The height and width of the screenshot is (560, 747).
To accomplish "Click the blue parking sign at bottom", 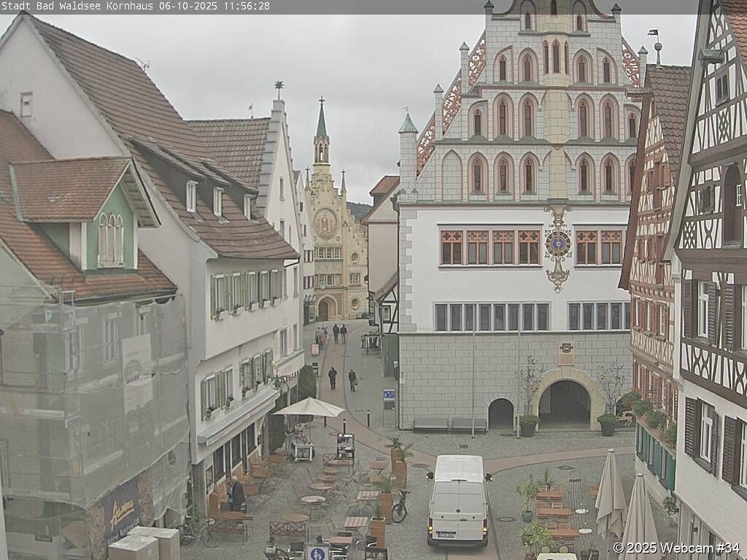I will (317, 552).
